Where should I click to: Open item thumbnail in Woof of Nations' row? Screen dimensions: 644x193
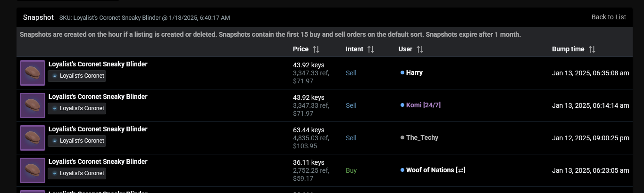(33, 170)
